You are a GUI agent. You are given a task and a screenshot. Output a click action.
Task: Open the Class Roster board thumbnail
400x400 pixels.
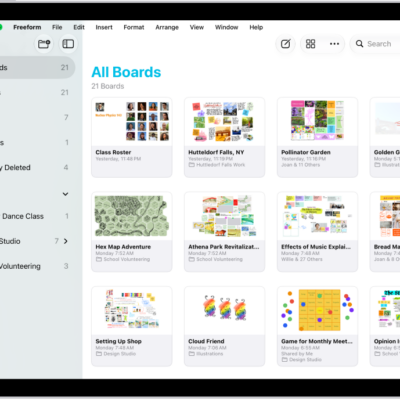pyautogui.click(x=132, y=122)
